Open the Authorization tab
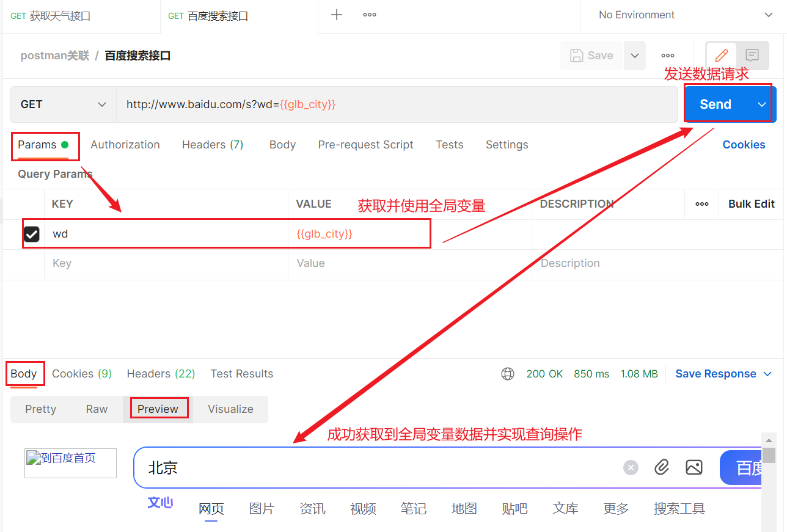Viewport: 787px width, 532px height. coord(125,145)
